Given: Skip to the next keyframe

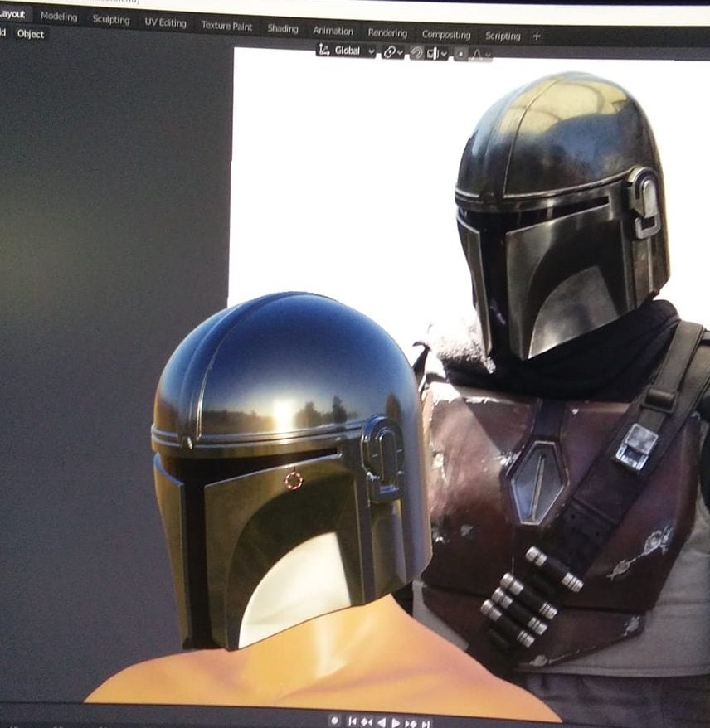Looking at the screenshot, I should tap(411, 721).
